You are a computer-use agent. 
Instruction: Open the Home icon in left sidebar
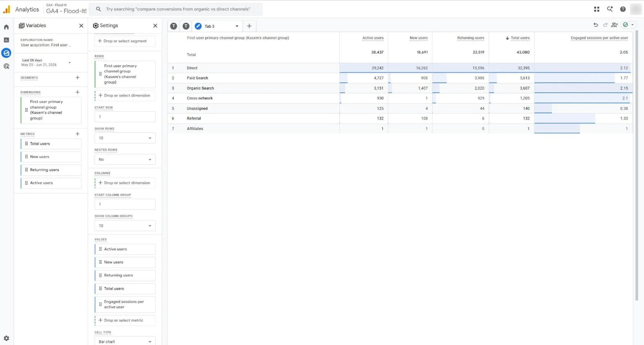click(x=6, y=27)
